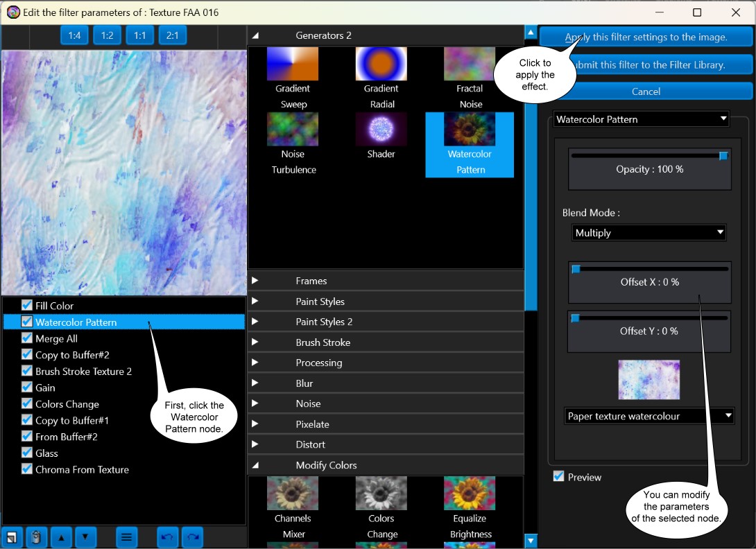
Task: Open the Blend Mode Multiply dropdown
Action: 648,233
